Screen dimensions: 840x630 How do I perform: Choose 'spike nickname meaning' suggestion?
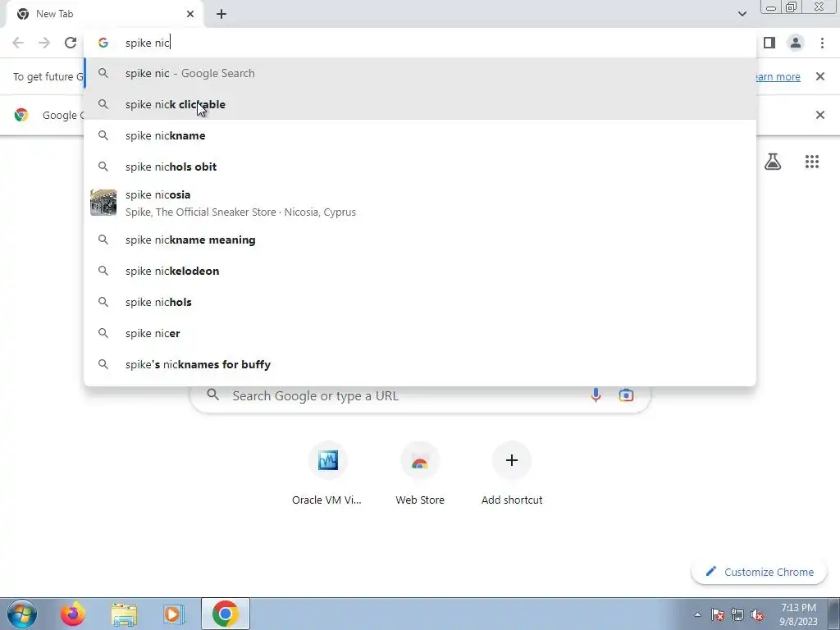coord(420,240)
